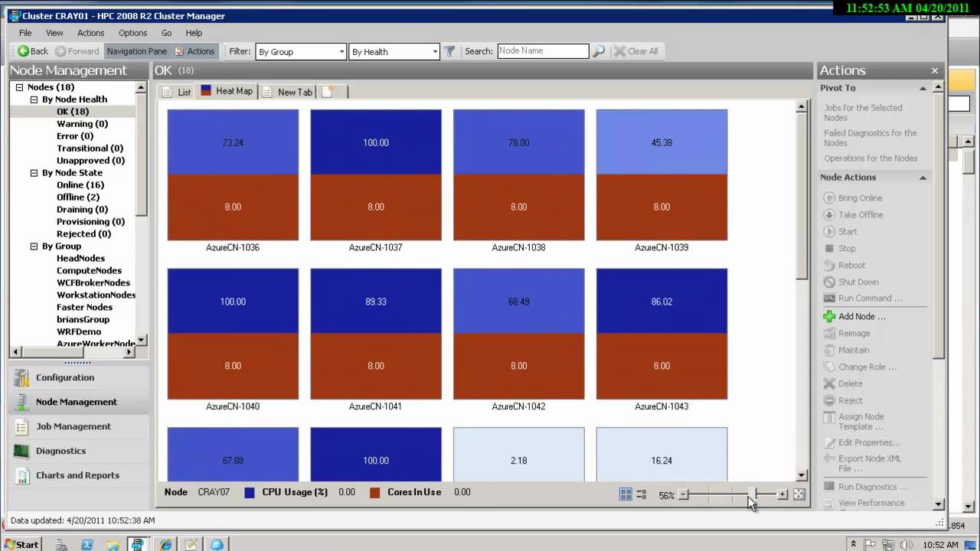
Task: Click the heat map zoom slider handle
Action: [x=752, y=495]
